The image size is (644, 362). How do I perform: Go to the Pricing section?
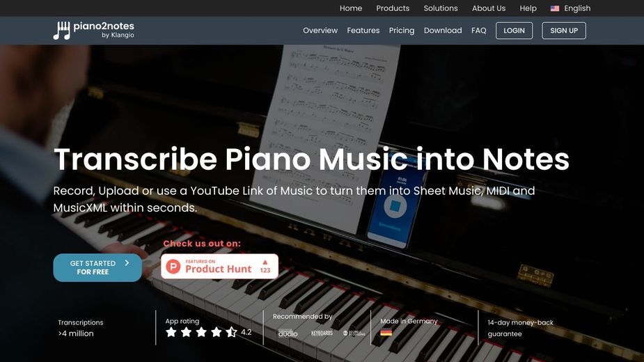pyautogui.click(x=401, y=31)
